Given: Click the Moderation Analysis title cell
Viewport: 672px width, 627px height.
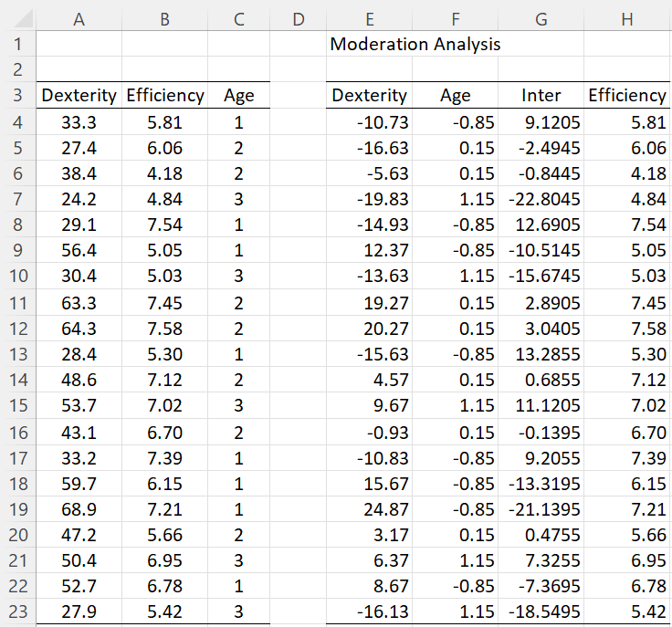Looking at the screenshot, I should point(415,44).
